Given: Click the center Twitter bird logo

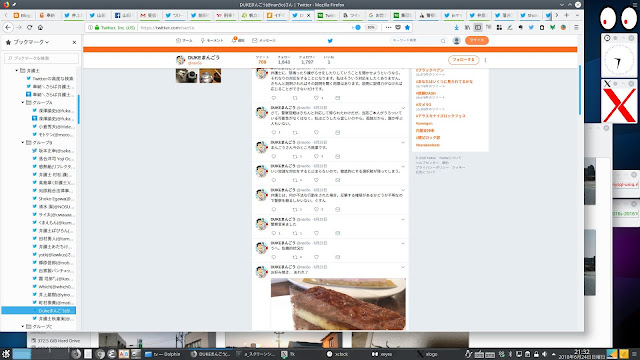Looking at the screenshot, I should (330, 40).
